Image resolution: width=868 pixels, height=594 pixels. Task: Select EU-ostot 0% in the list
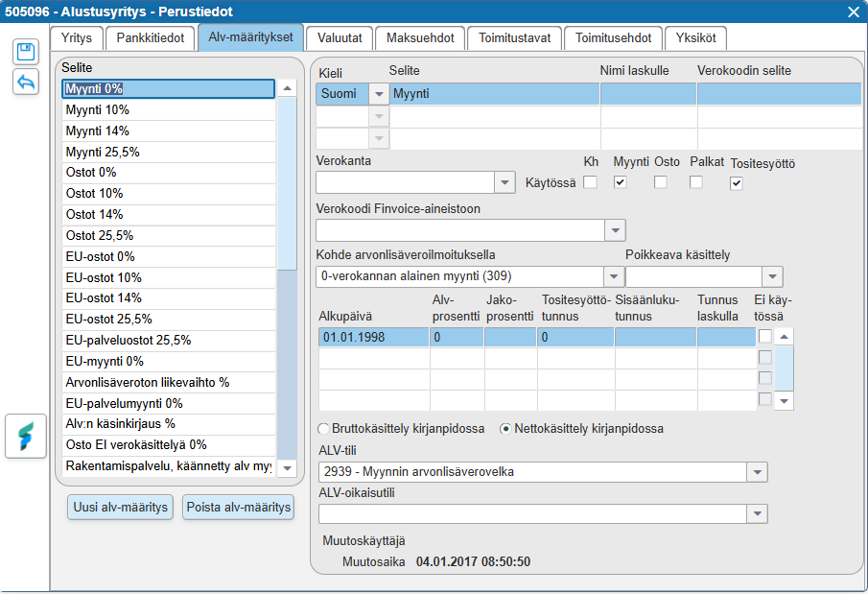click(x=168, y=256)
